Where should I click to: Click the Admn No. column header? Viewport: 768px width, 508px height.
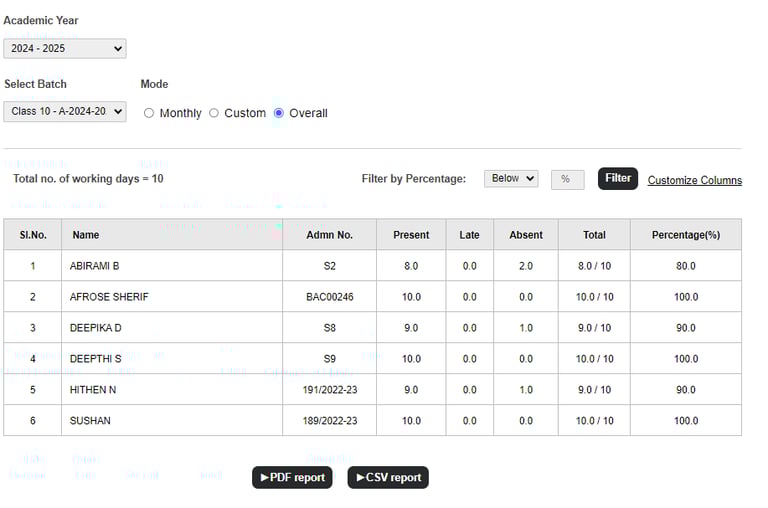pyautogui.click(x=330, y=235)
